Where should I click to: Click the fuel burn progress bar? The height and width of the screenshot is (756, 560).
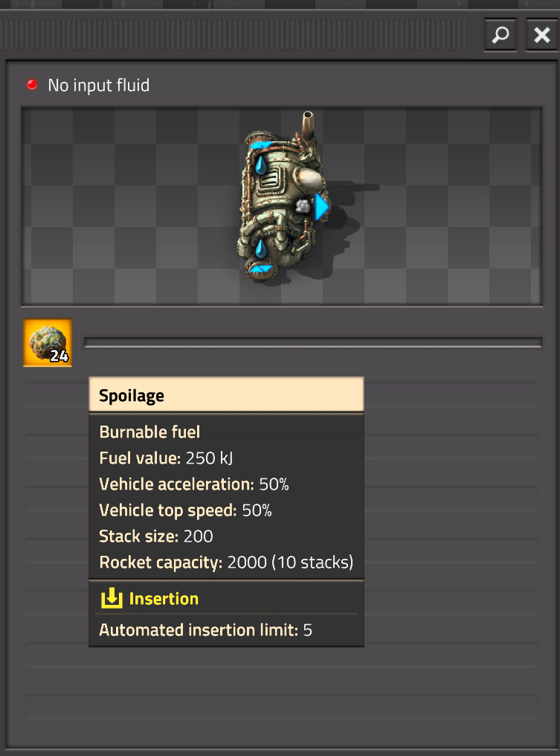click(313, 342)
